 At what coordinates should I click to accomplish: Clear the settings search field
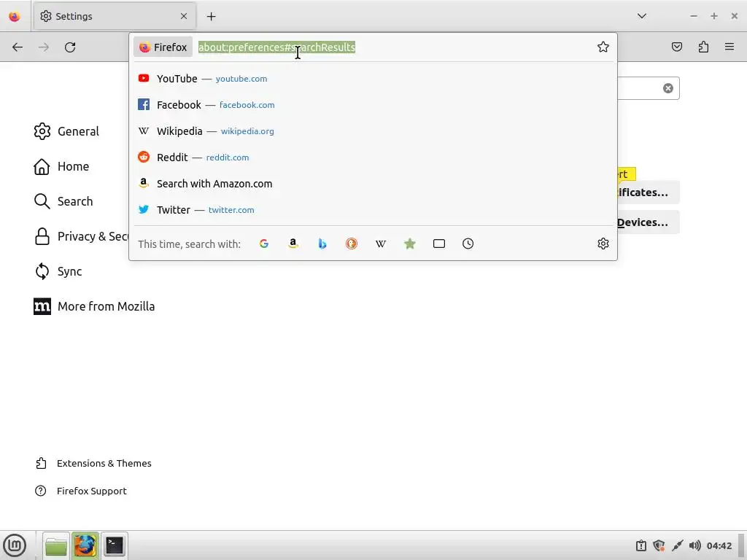pos(668,88)
